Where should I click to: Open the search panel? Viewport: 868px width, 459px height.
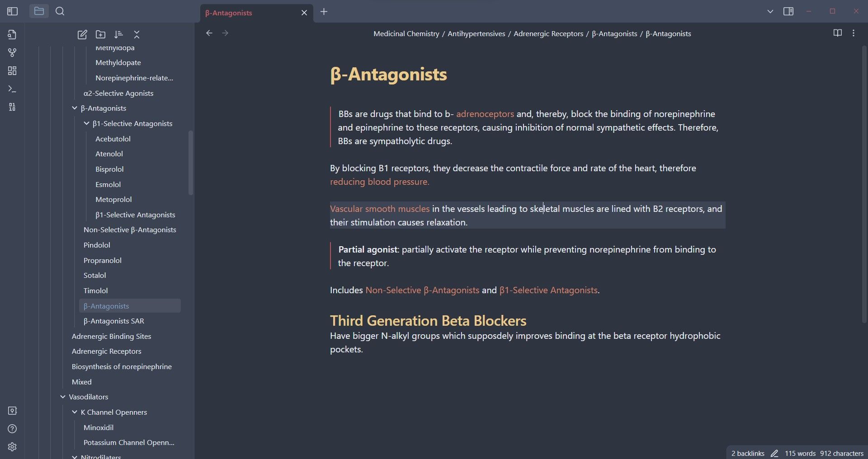click(x=60, y=11)
